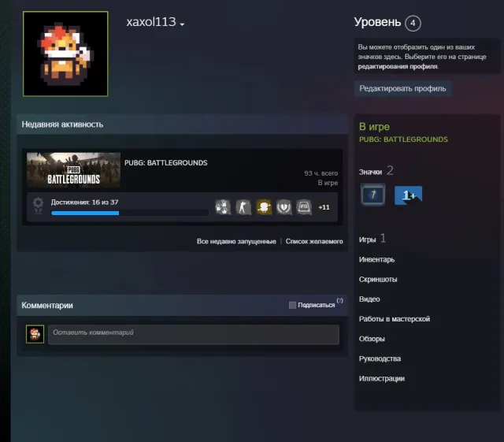
Task: Expand the dropdown arrow next to xaxol113
Action: click(182, 24)
